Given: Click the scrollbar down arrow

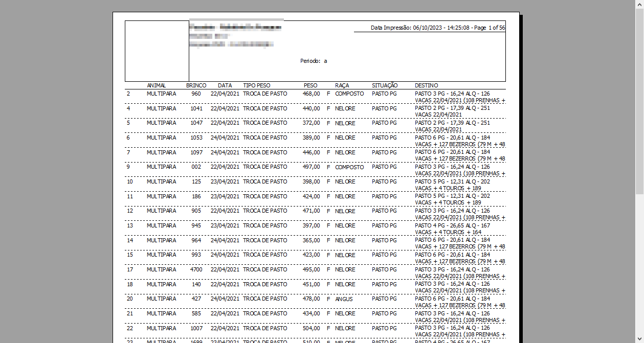Looking at the screenshot, I should coord(639,338).
